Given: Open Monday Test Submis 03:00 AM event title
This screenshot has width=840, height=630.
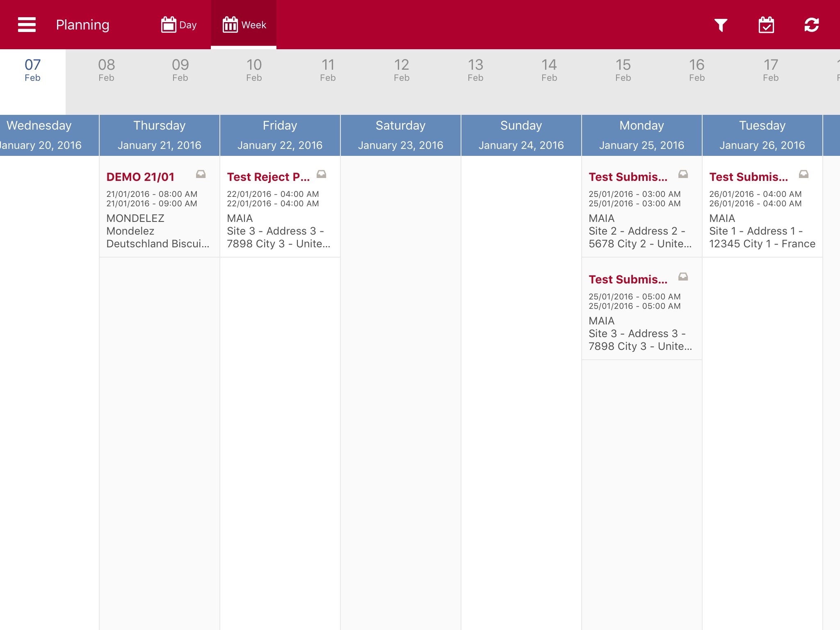Looking at the screenshot, I should 628,177.
